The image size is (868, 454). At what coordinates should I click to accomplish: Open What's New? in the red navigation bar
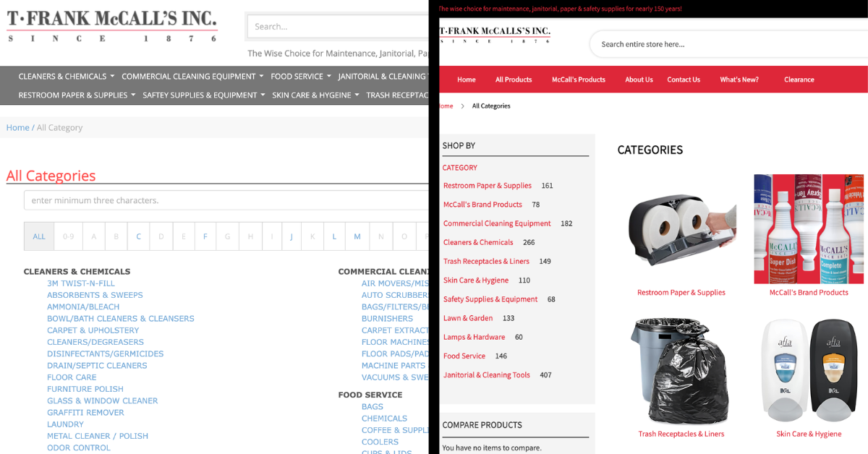pos(739,80)
